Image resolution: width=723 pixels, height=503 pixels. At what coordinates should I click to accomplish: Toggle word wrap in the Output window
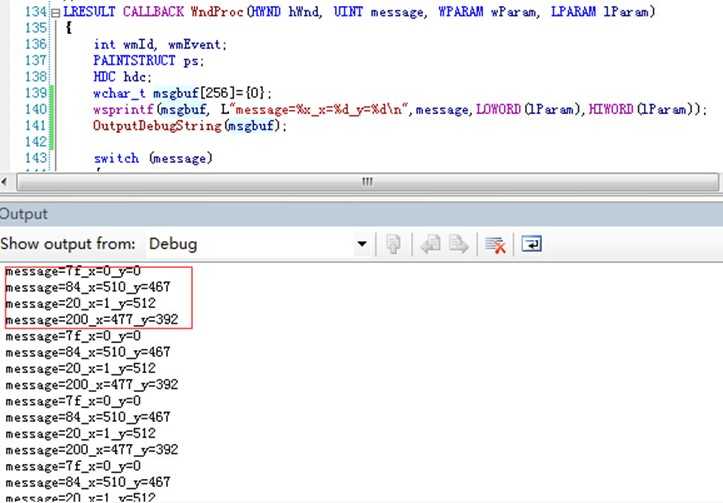[531, 243]
